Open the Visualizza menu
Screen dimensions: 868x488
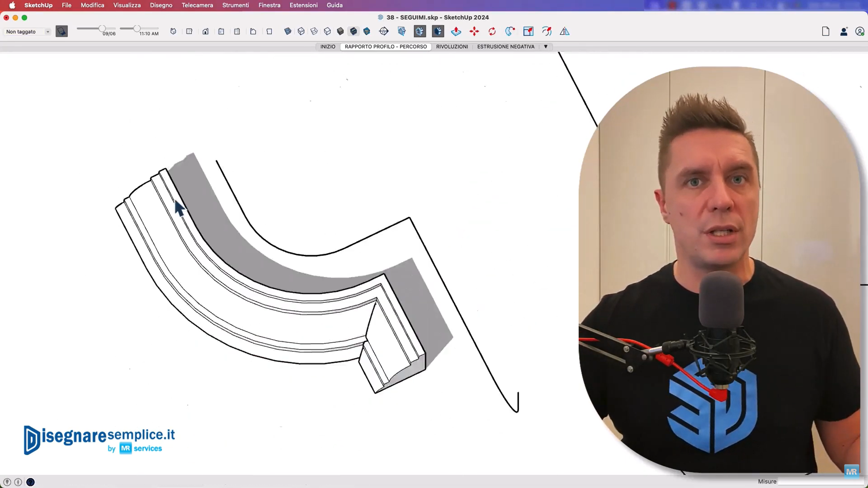(127, 5)
